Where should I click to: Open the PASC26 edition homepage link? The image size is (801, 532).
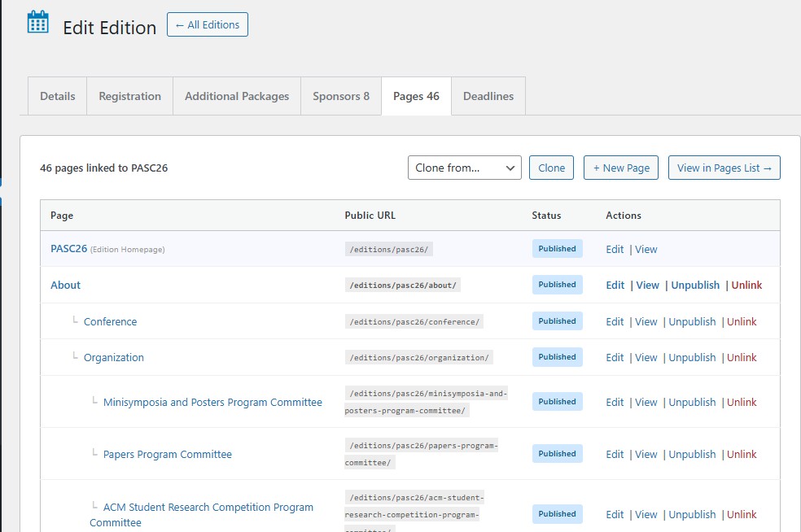tap(68, 249)
